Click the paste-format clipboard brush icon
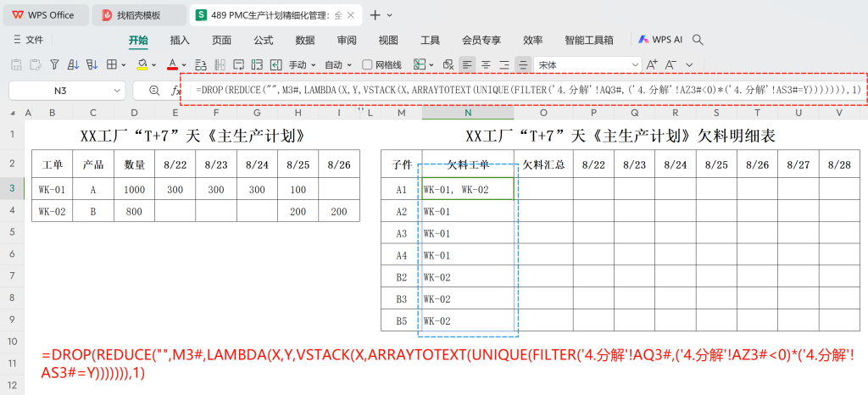This screenshot has width=868, height=395. click(x=36, y=64)
